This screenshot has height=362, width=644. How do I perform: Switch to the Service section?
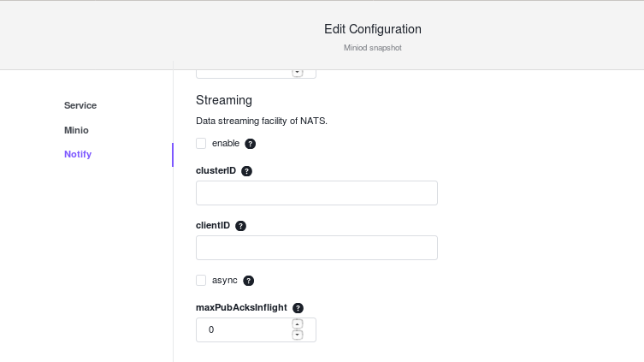[80, 105]
